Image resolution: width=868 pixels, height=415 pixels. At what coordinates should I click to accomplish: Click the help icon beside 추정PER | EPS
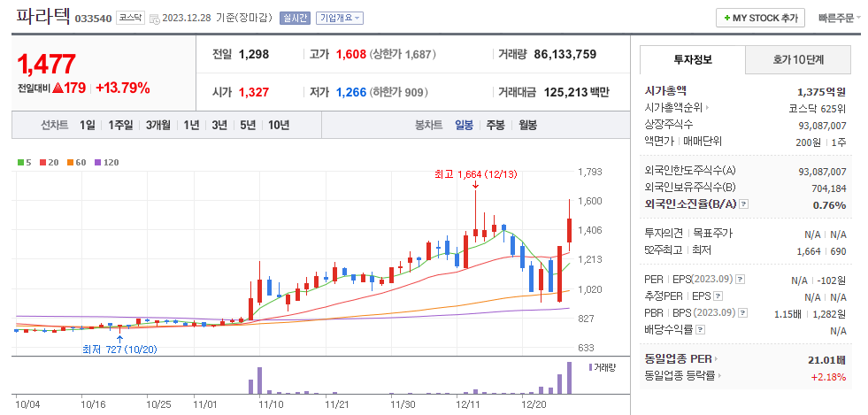(x=718, y=296)
